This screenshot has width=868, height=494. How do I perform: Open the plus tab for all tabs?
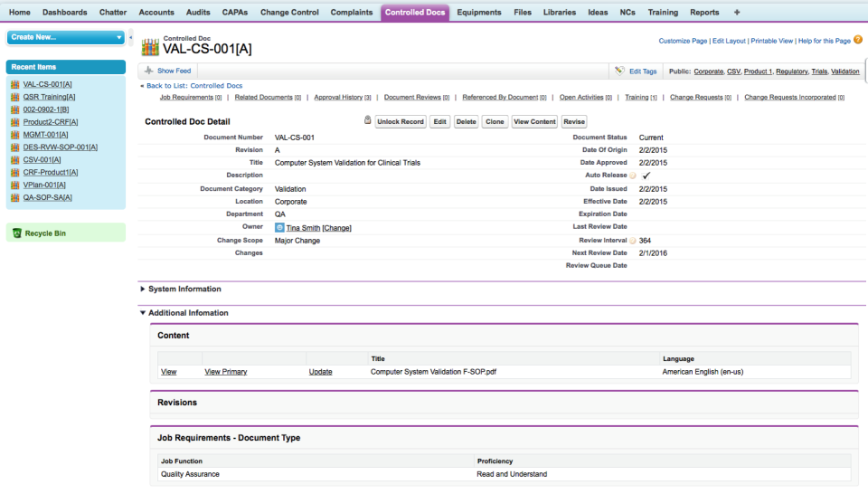pyautogui.click(x=736, y=13)
